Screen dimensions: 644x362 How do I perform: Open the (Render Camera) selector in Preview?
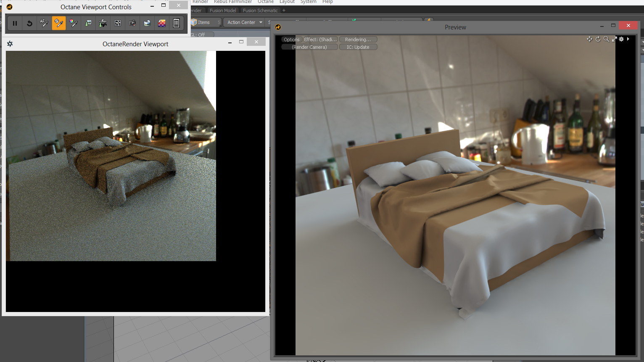pyautogui.click(x=309, y=47)
